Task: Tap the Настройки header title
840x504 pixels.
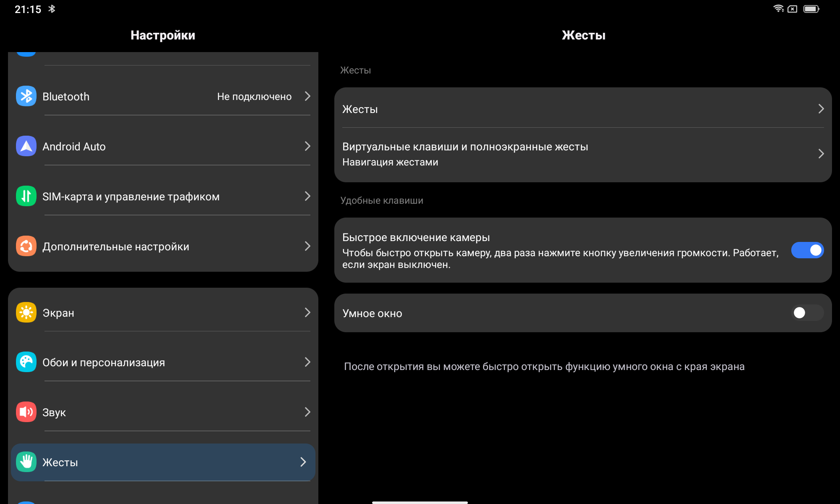Action: [x=163, y=35]
